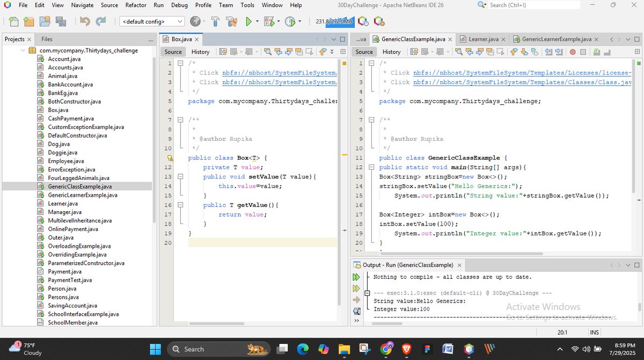Toggle highlight search in right editor toolbar
Image resolution: width=644 pixels, height=360 pixels.
tap(491, 52)
